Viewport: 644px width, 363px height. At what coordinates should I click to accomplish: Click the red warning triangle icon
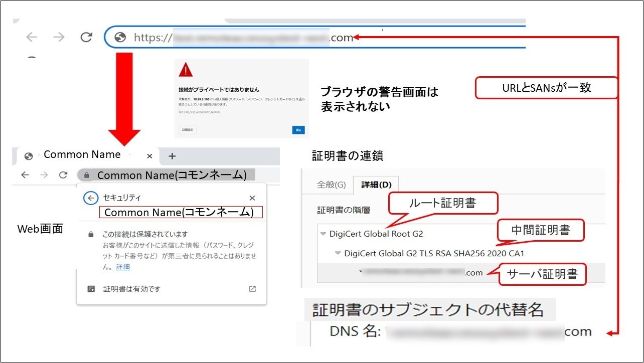pyautogui.click(x=186, y=69)
